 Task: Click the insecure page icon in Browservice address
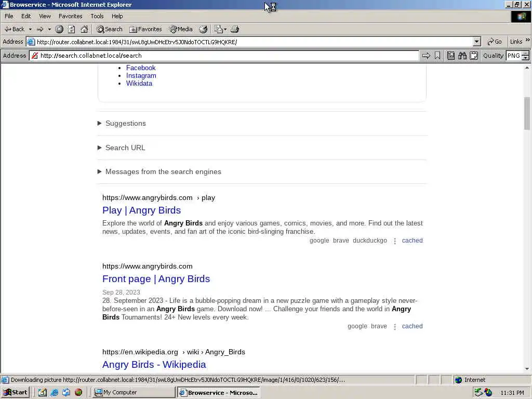point(35,56)
